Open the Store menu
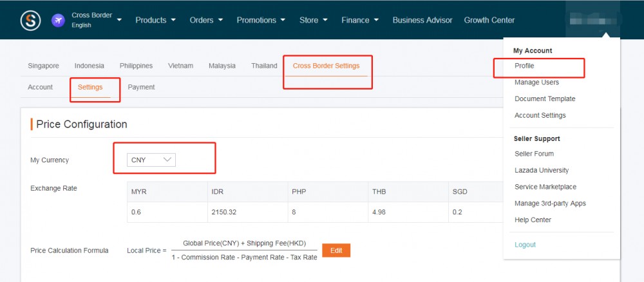The width and height of the screenshot is (644, 282). pyautogui.click(x=313, y=20)
